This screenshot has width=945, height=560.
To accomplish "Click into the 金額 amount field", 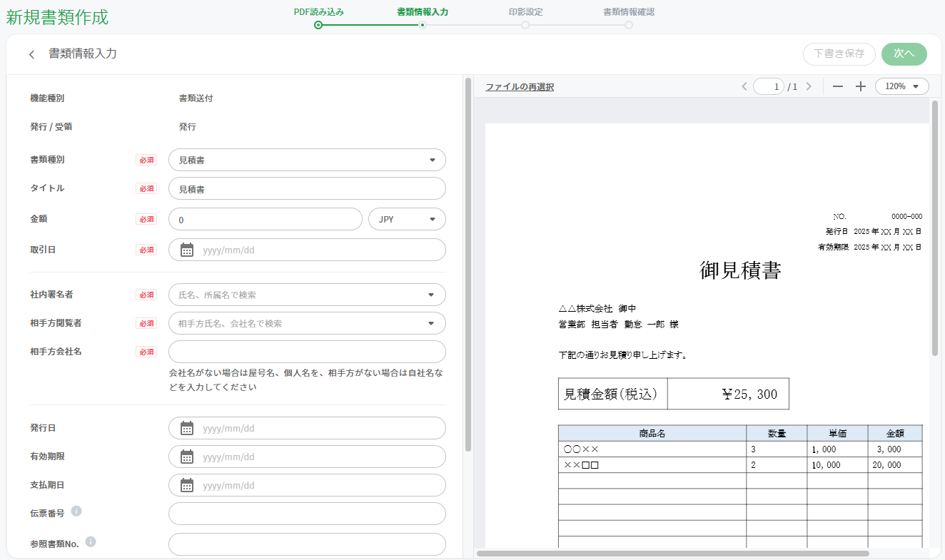I will pyautogui.click(x=266, y=219).
